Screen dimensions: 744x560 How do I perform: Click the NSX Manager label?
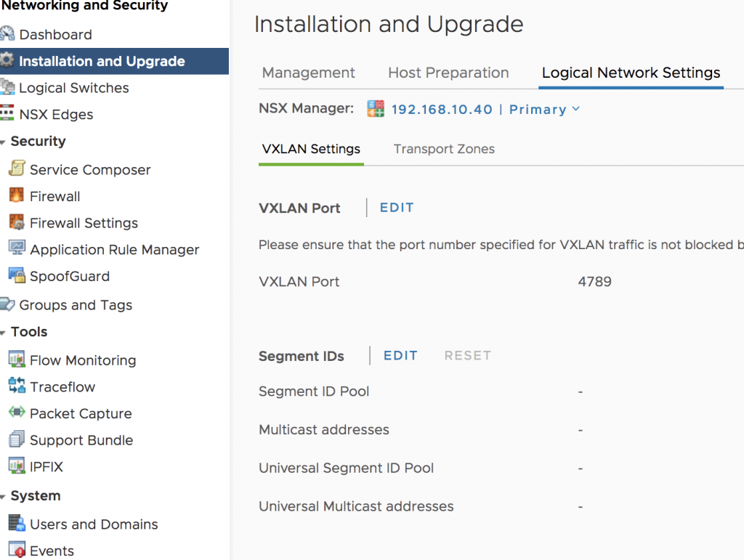click(x=306, y=108)
